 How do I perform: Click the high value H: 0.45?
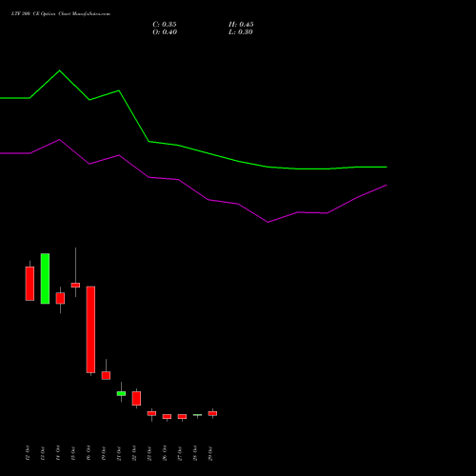[x=241, y=25]
